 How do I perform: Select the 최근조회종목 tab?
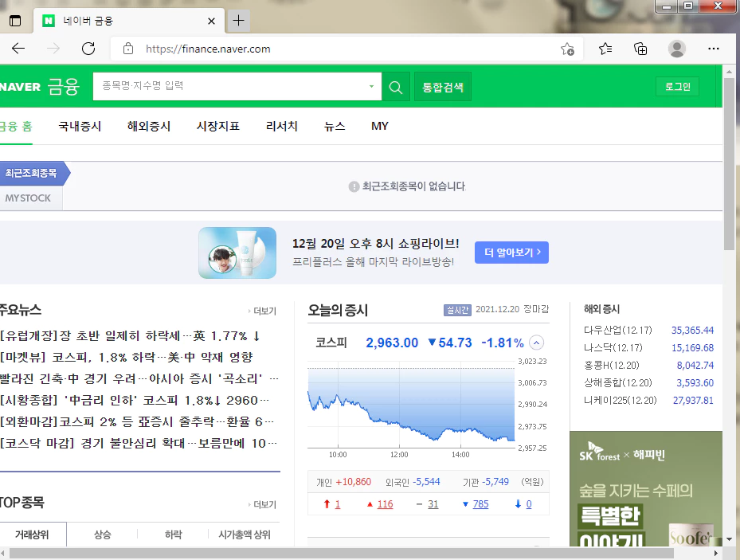(33, 173)
